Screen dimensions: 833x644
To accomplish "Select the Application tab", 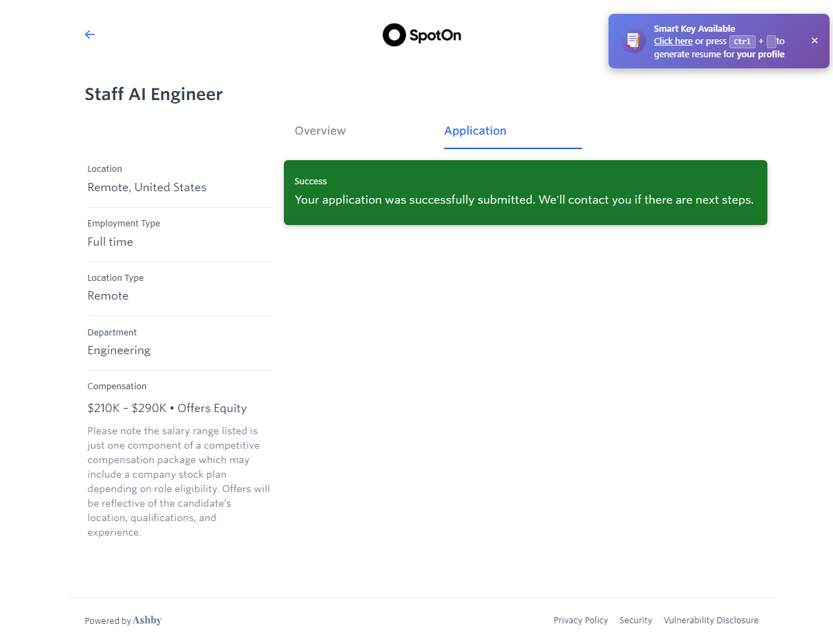I will (x=475, y=131).
